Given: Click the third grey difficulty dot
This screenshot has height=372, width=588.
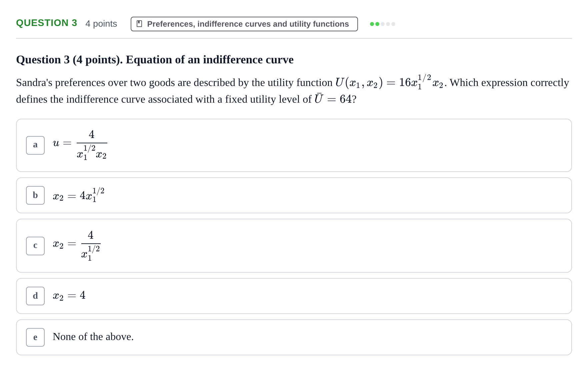Looking at the screenshot, I should (x=383, y=24).
